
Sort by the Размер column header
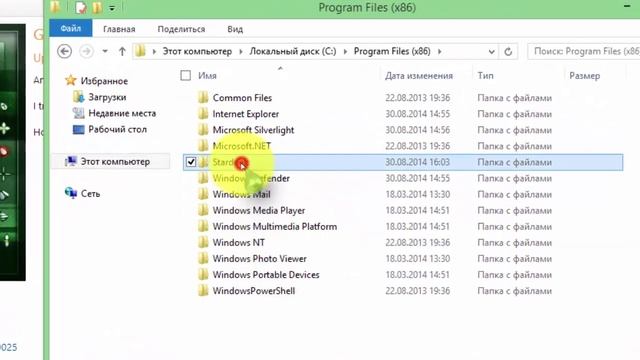coord(584,76)
